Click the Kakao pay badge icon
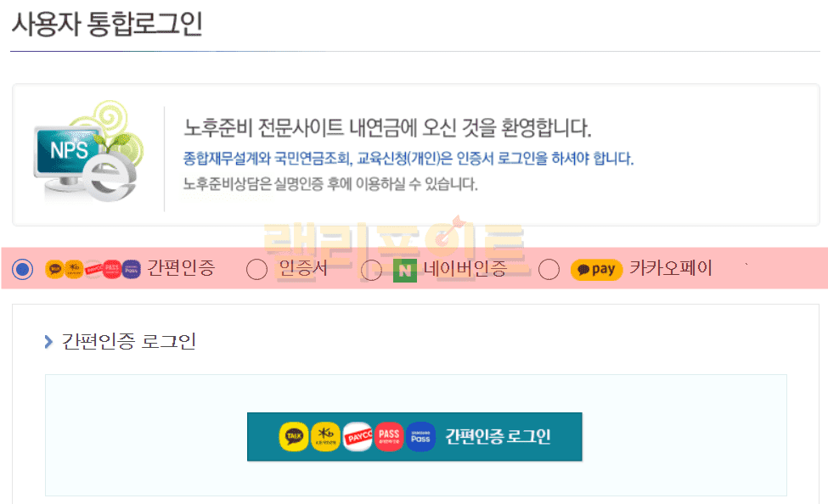This screenshot has height=504, width=828. pos(596,270)
